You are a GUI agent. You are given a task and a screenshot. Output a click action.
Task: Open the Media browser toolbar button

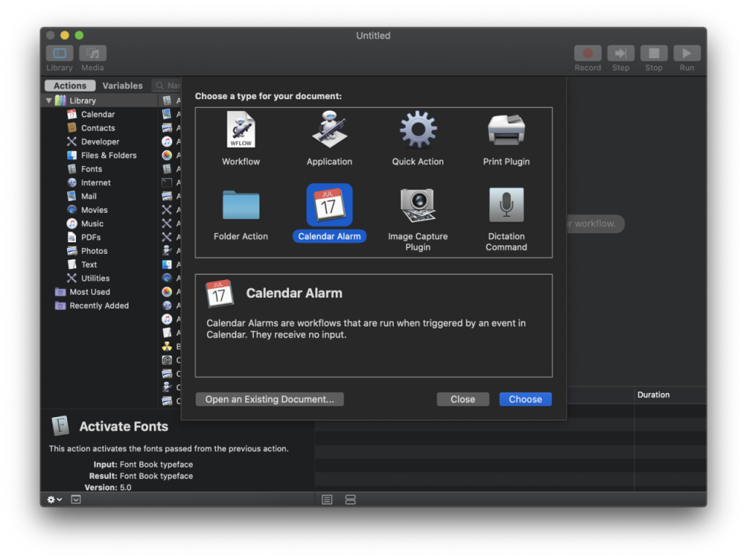[x=93, y=53]
